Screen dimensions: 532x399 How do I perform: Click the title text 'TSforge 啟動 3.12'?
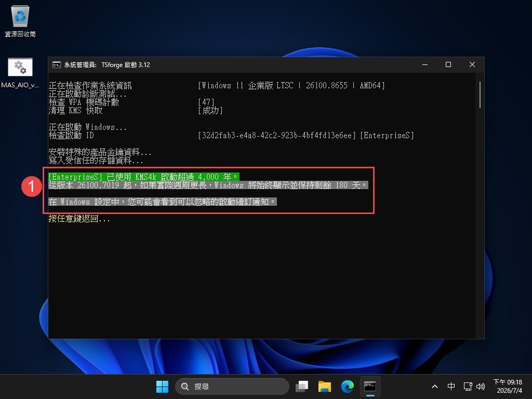[x=126, y=65]
